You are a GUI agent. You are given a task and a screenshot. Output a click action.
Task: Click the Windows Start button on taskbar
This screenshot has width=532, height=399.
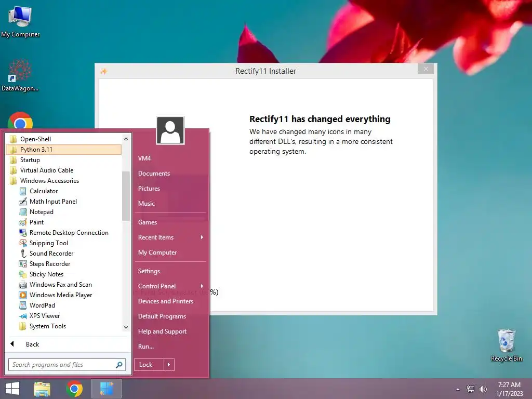coord(12,389)
